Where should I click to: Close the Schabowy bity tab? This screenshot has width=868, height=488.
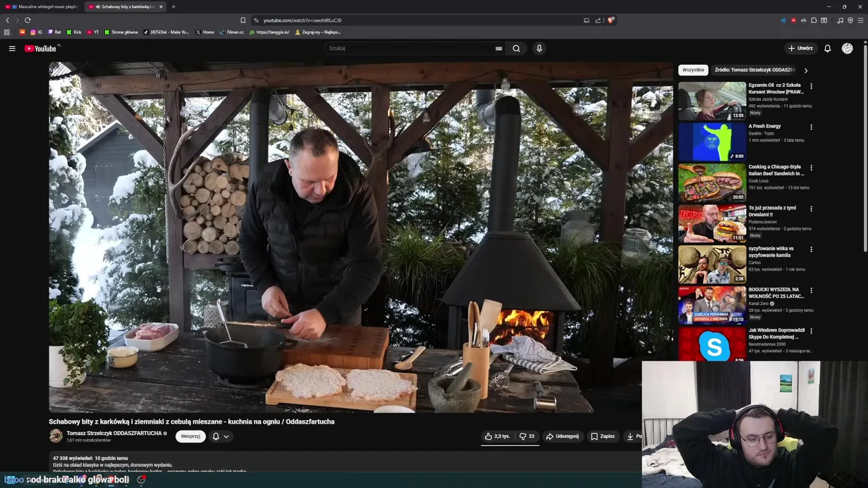click(x=161, y=7)
